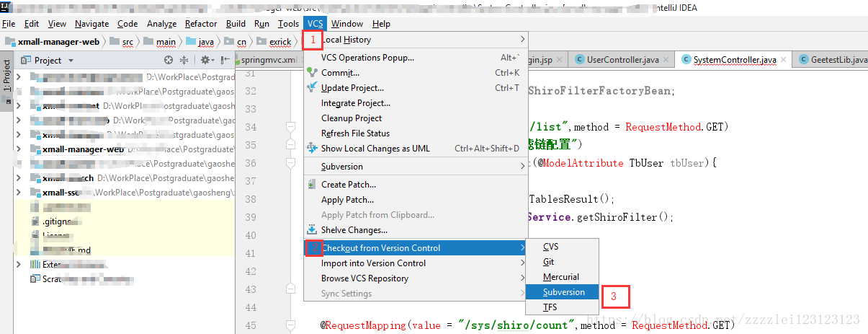Expand the Subversion submenu arrow in VCS menu

point(523,167)
